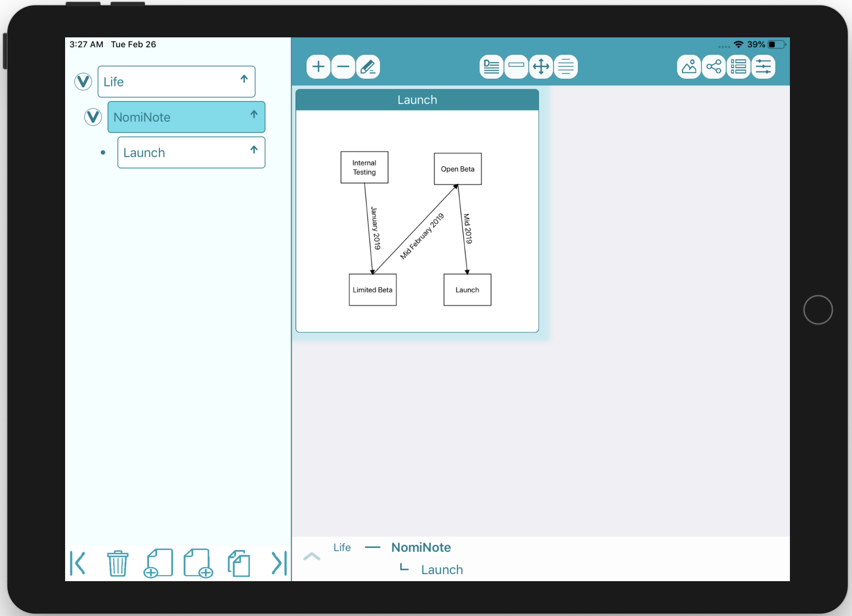The width and height of the screenshot is (852, 616).
Task: Select the Open Beta diagram box
Action: pyautogui.click(x=458, y=169)
